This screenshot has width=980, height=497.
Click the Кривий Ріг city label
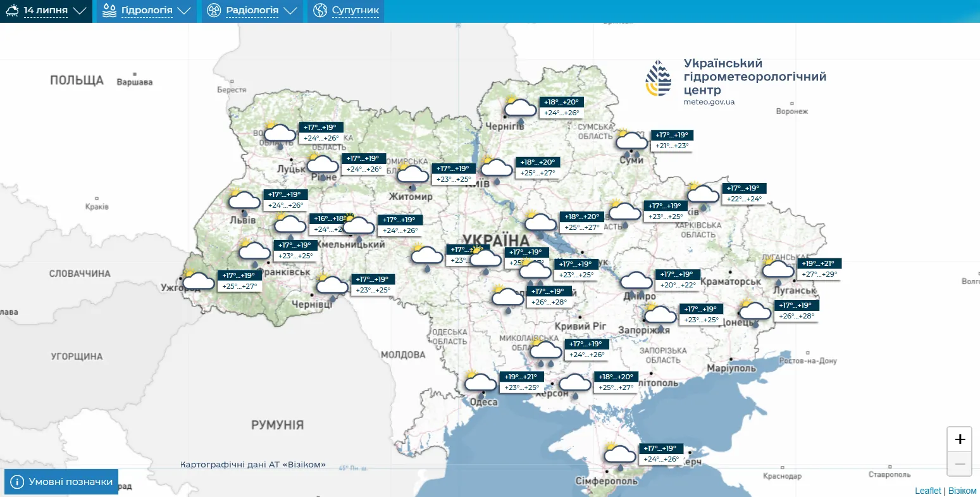click(x=580, y=326)
